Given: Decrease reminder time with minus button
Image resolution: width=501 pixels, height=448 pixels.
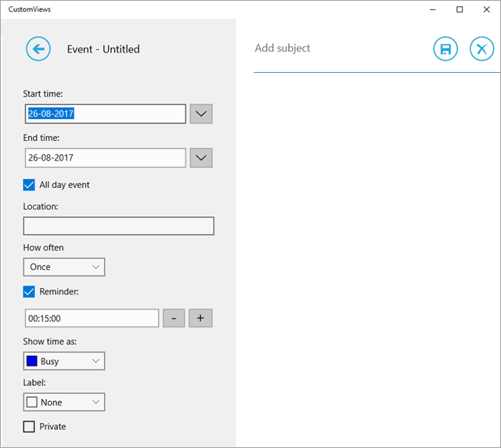Looking at the screenshot, I should (174, 318).
